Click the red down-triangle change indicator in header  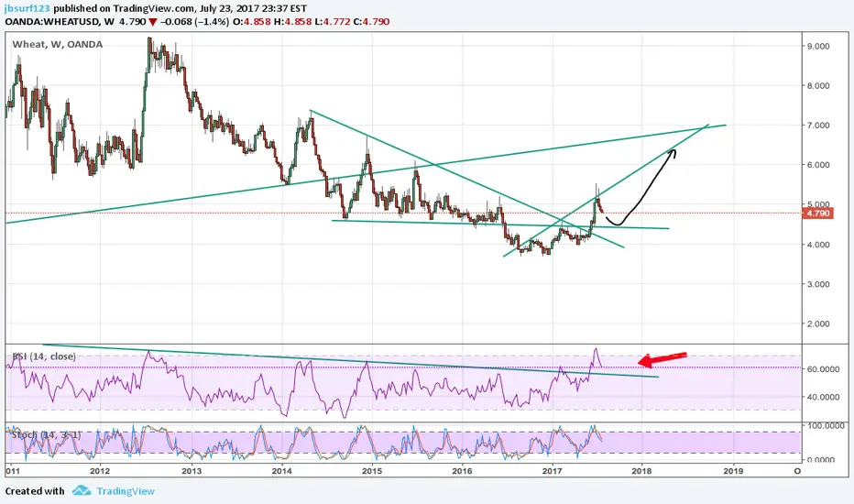(152, 22)
